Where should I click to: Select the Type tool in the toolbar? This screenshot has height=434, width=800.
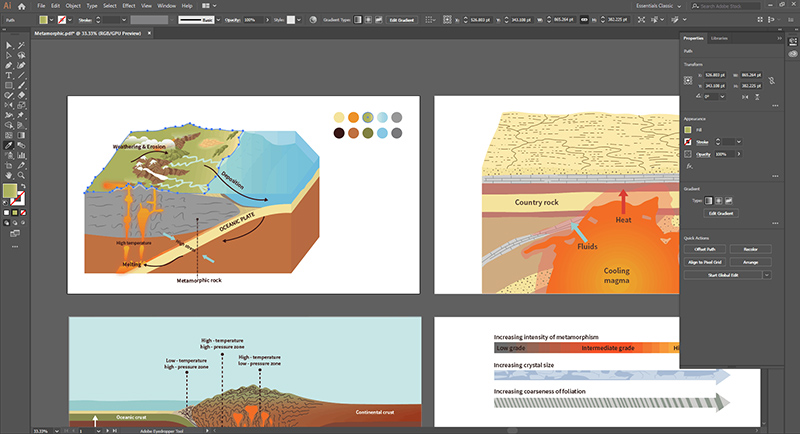click(9, 75)
